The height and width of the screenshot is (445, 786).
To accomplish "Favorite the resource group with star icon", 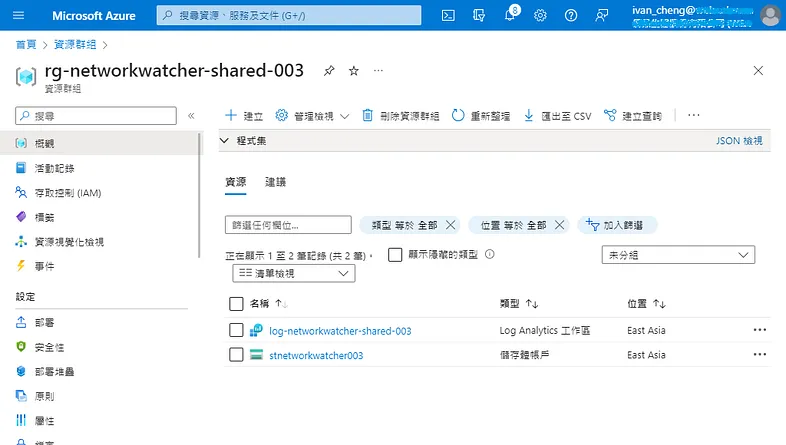I will point(354,71).
